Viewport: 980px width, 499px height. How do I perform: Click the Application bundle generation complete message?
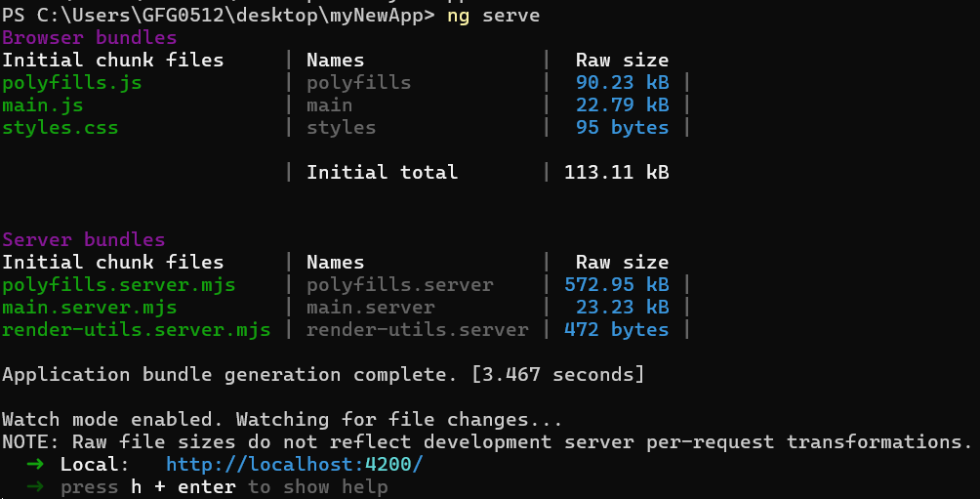coord(323,375)
